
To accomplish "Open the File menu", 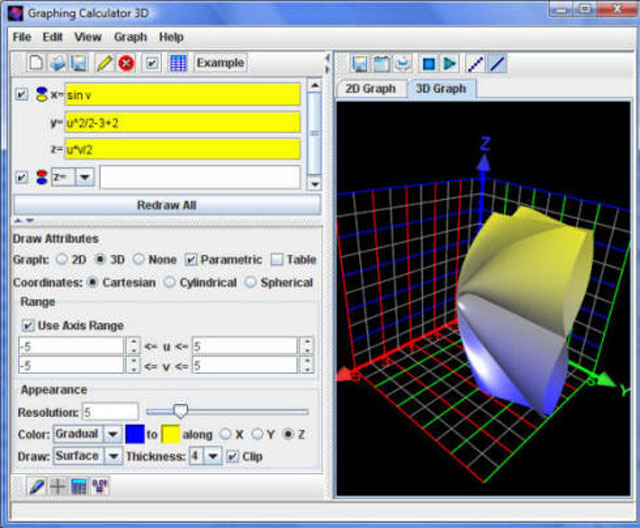I will [22, 37].
